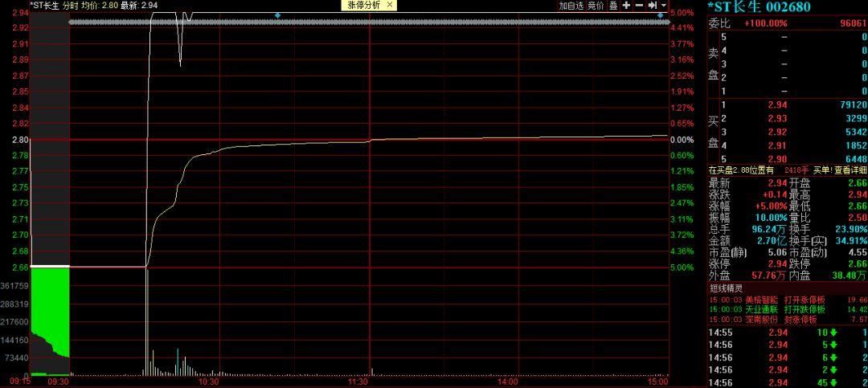This screenshot has width=868, height=388.
Task: Click the tallest volume bar in chart
Action: pos(147,321)
